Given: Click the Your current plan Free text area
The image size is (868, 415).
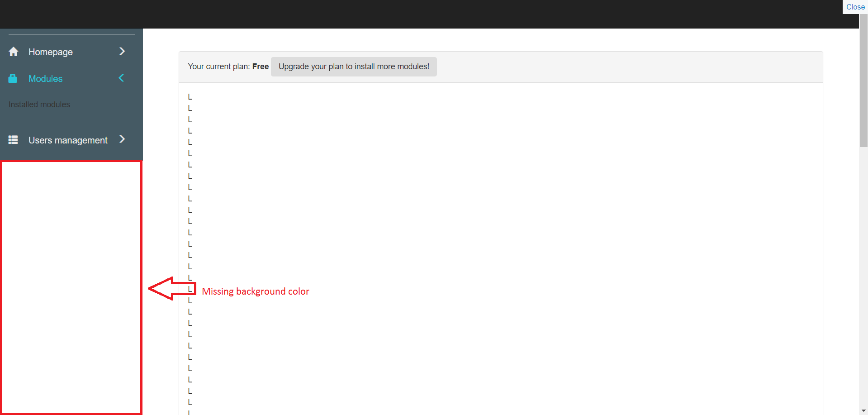Looking at the screenshot, I should (x=228, y=67).
